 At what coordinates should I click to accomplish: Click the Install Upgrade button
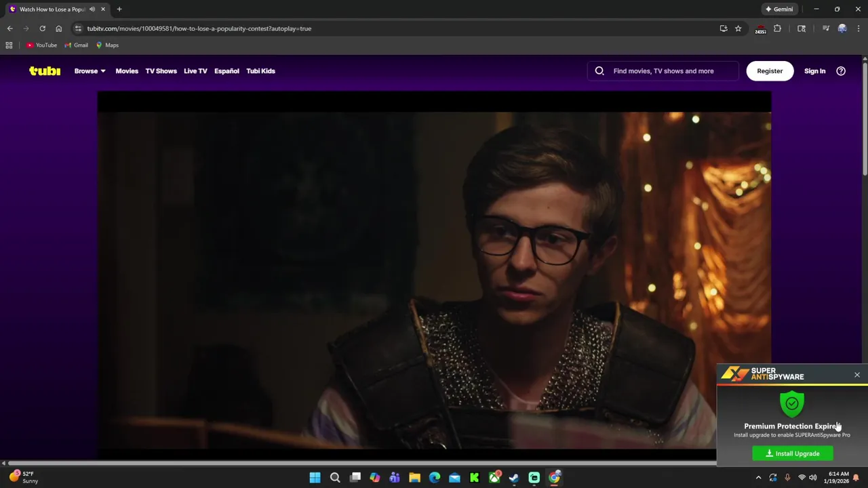pos(793,453)
